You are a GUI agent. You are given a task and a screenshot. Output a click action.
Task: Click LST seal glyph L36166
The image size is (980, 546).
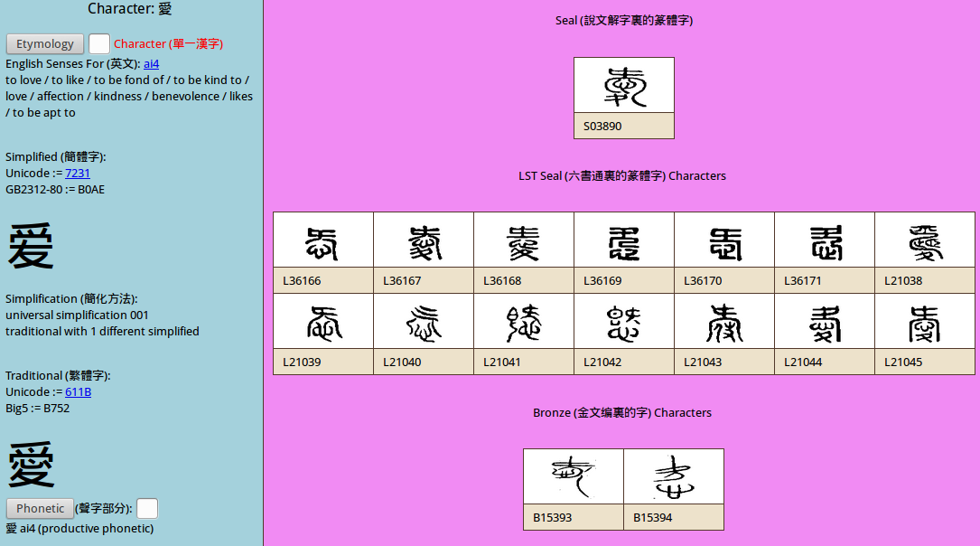click(x=322, y=240)
